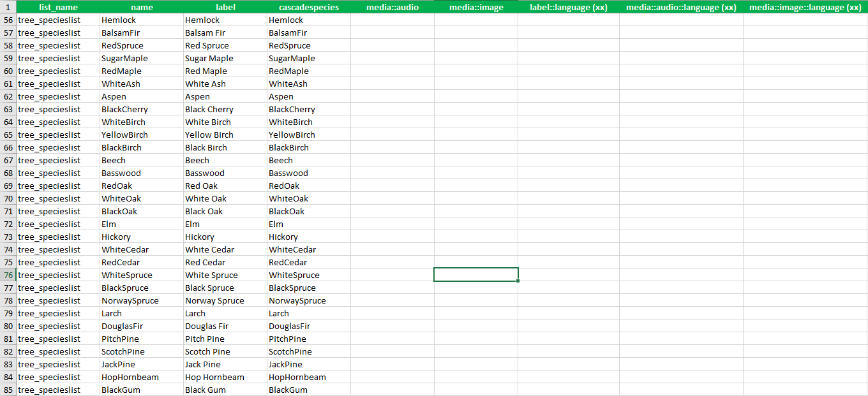Select the RedSpruce cascadespecies cell
Viewport: 868px width, 396px height.
tap(309, 45)
